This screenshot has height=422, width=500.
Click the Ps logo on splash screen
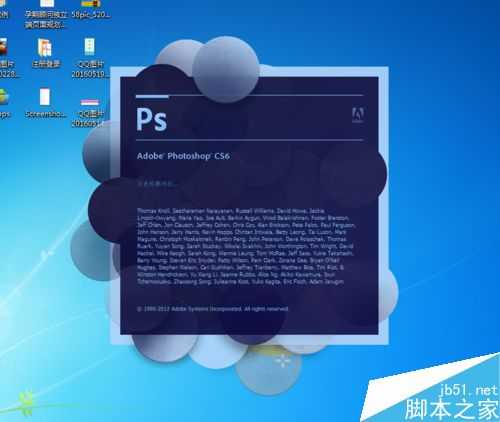[x=152, y=119]
